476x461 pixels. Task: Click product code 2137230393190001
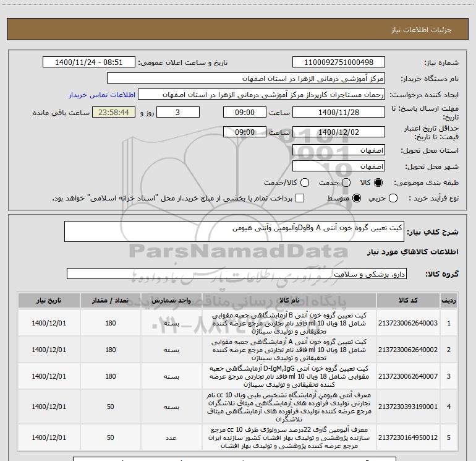(x=408, y=407)
